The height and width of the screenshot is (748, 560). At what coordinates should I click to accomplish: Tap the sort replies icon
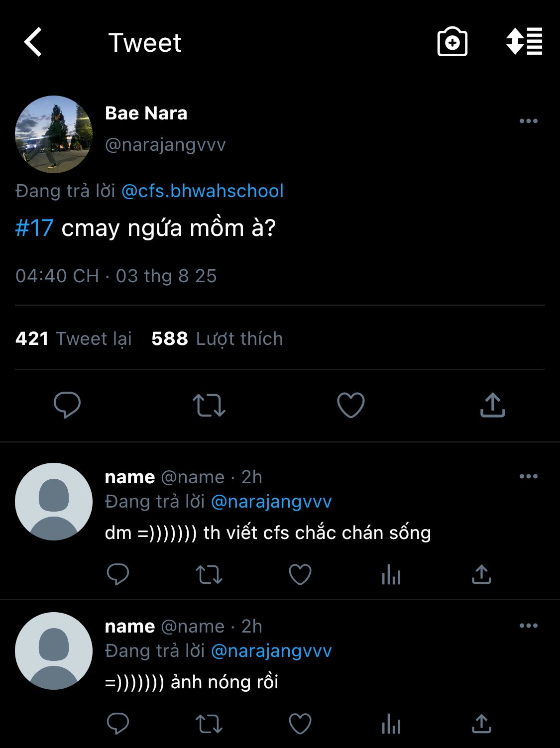(524, 42)
